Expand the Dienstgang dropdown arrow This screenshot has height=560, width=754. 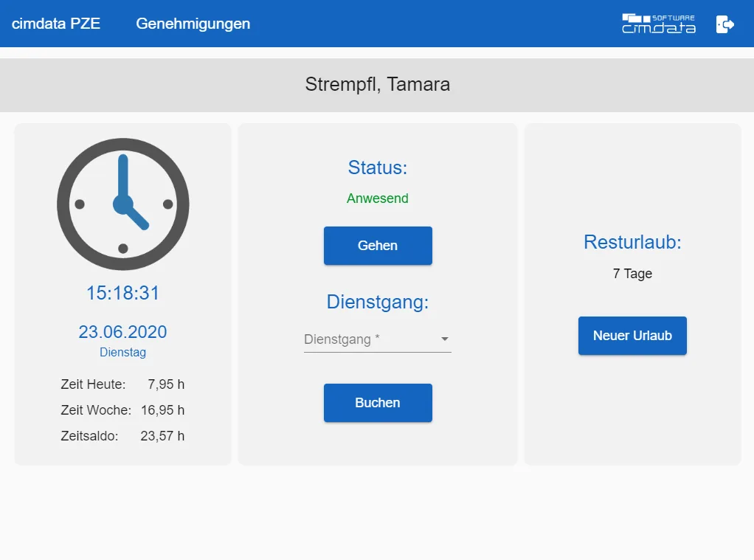point(445,339)
